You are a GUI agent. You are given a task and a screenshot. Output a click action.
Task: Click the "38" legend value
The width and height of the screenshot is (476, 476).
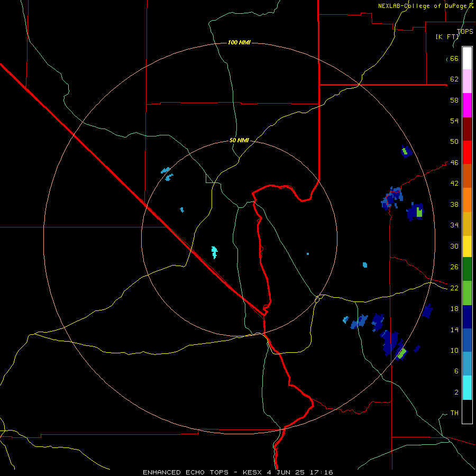click(454, 204)
